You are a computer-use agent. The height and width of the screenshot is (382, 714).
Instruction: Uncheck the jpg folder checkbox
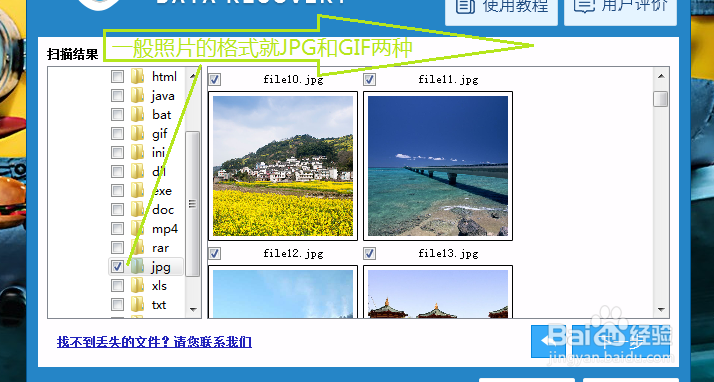coord(117,267)
